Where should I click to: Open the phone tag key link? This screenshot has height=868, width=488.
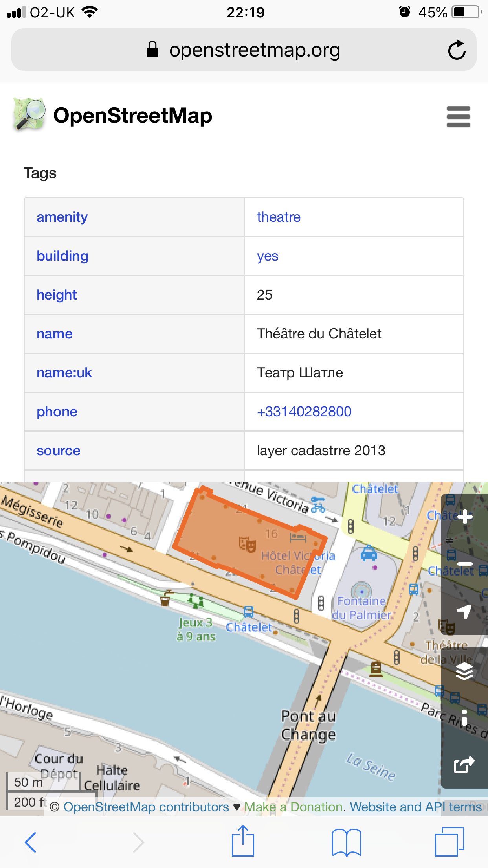click(x=57, y=412)
